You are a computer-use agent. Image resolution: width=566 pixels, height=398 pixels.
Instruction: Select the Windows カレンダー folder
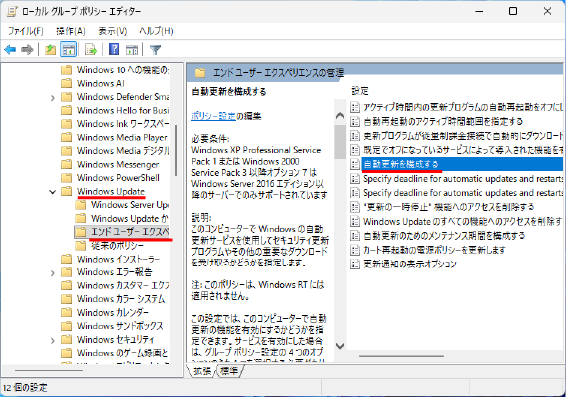(113, 312)
